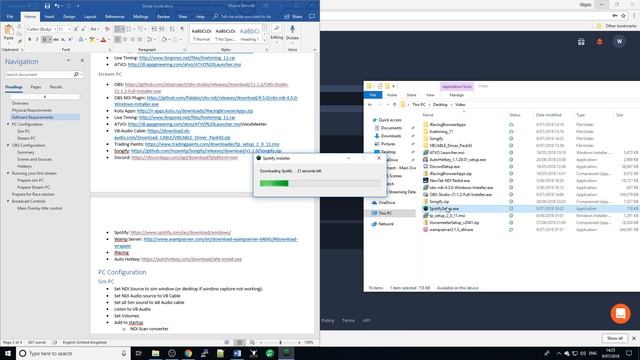Switch to the References ribbon tab
640x360 pixels.
pos(115,17)
